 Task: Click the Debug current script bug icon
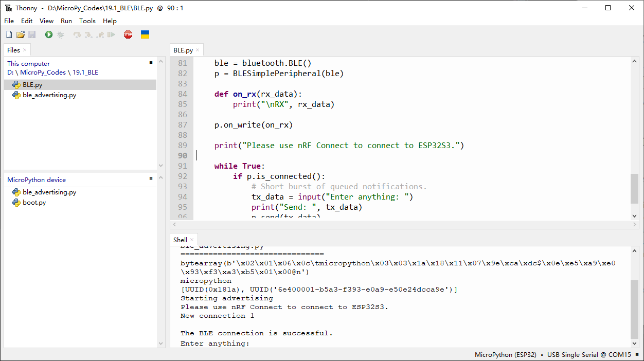pyautogui.click(x=60, y=34)
